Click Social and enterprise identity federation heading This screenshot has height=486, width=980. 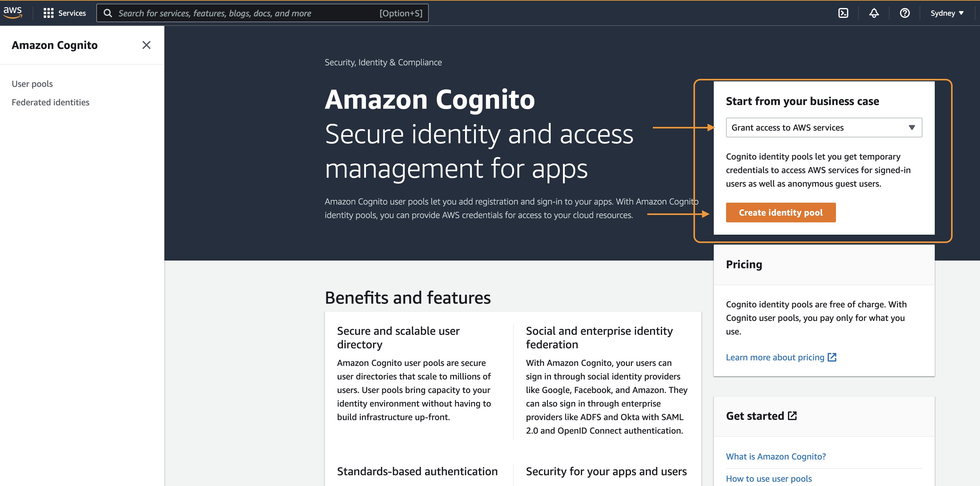[599, 337]
